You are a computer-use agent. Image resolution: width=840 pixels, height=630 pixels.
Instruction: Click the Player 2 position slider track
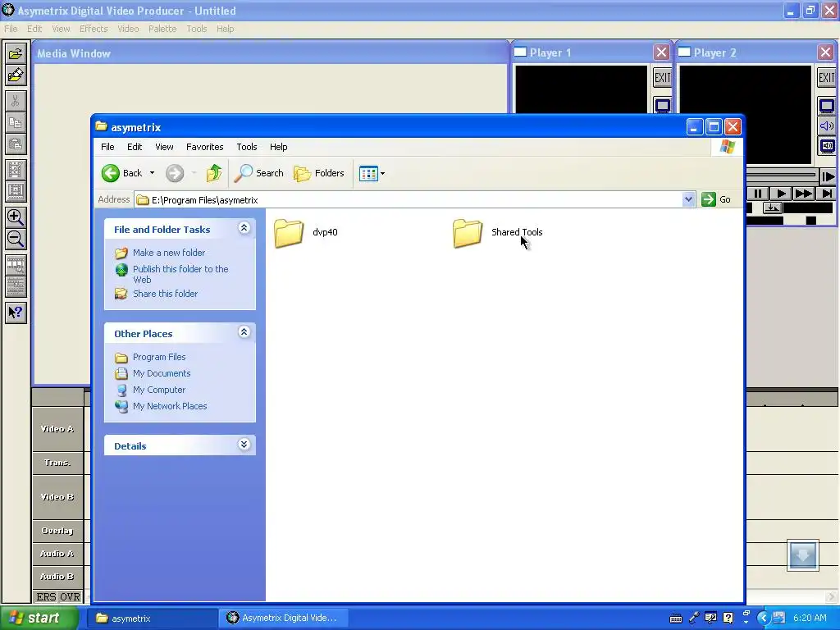click(781, 176)
